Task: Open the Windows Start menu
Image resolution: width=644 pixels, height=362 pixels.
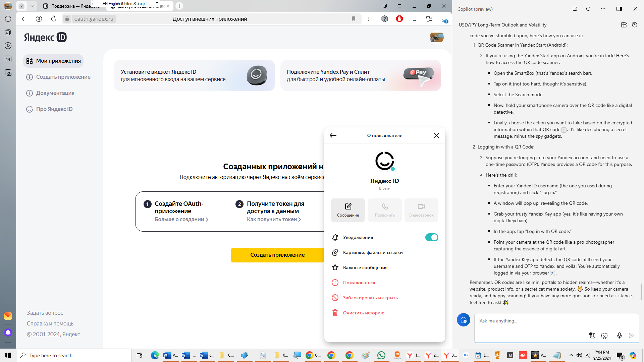Action: pyautogui.click(x=8, y=355)
